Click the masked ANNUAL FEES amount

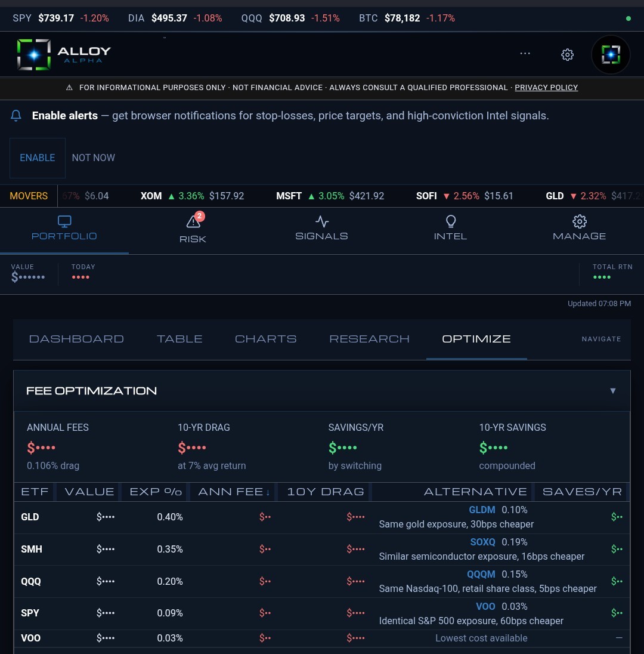[41, 448]
